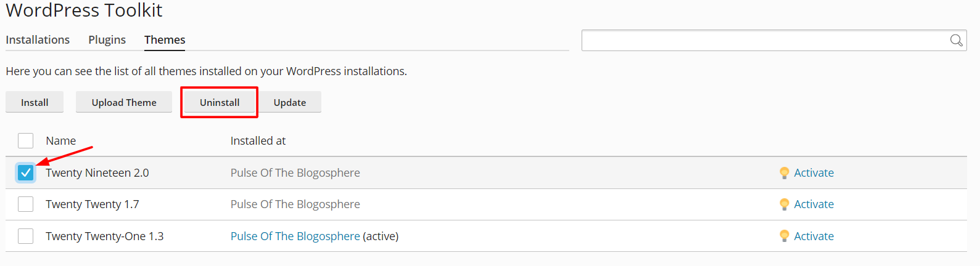Click the Upload Theme button
The width and height of the screenshot is (980, 266).
(124, 102)
